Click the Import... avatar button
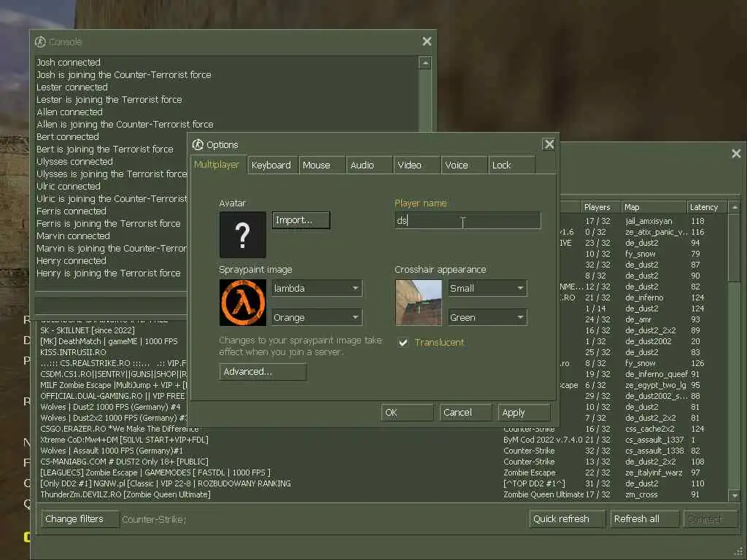 pyautogui.click(x=301, y=220)
